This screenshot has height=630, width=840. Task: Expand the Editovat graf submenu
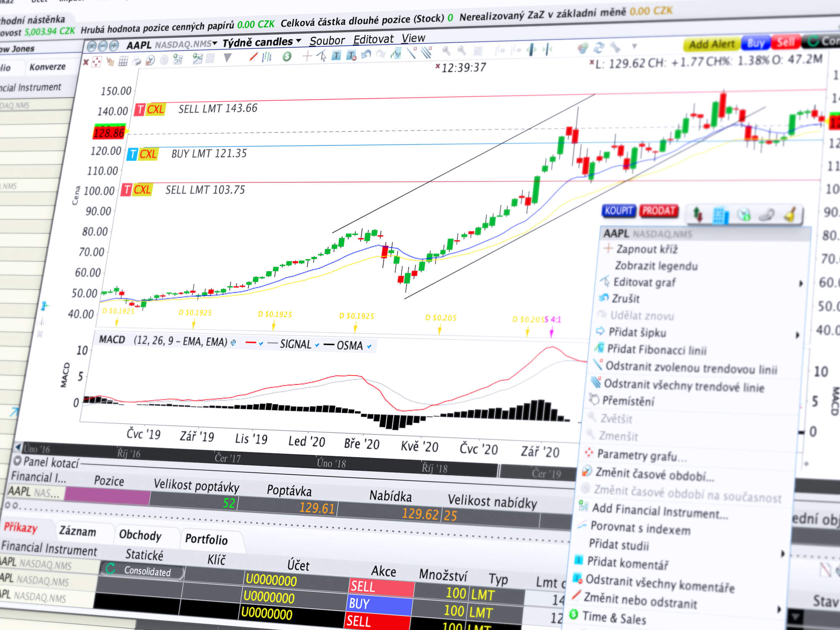pyautogui.click(x=801, y=284)
